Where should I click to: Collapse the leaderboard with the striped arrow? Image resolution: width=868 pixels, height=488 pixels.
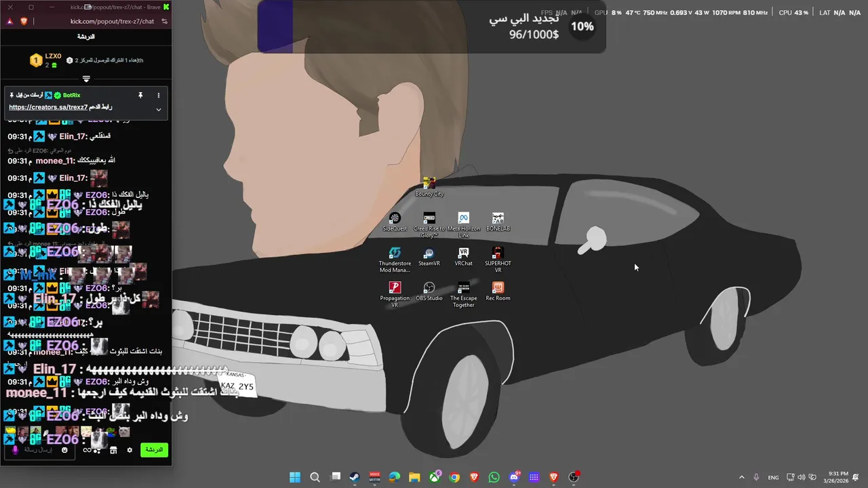point(86,79)
